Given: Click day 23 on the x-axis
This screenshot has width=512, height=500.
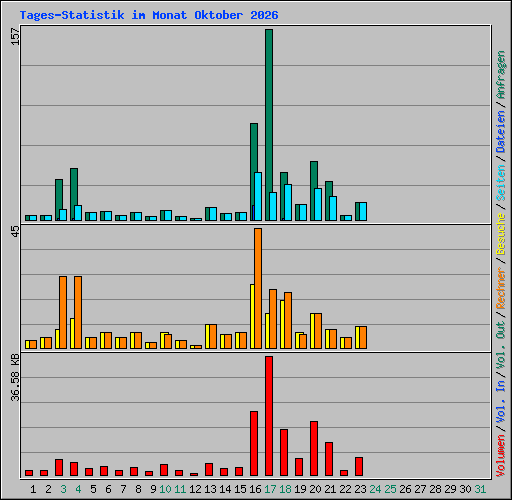Looking at the screenshot, I should pos(360,489).
